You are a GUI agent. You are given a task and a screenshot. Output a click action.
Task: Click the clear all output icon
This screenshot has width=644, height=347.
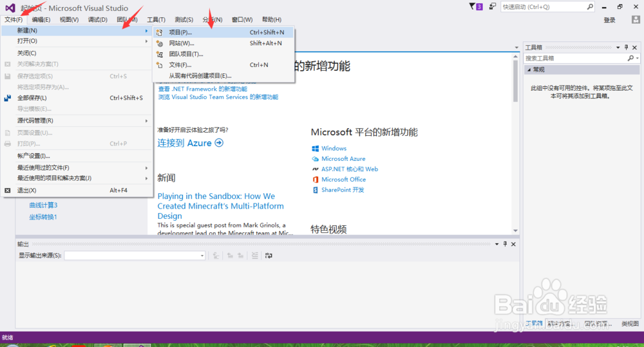pyautogui.click(x=254, y=256)
